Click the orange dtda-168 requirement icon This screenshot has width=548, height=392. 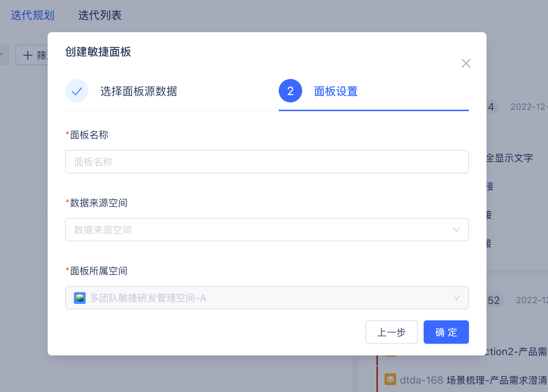click(390, 379)
